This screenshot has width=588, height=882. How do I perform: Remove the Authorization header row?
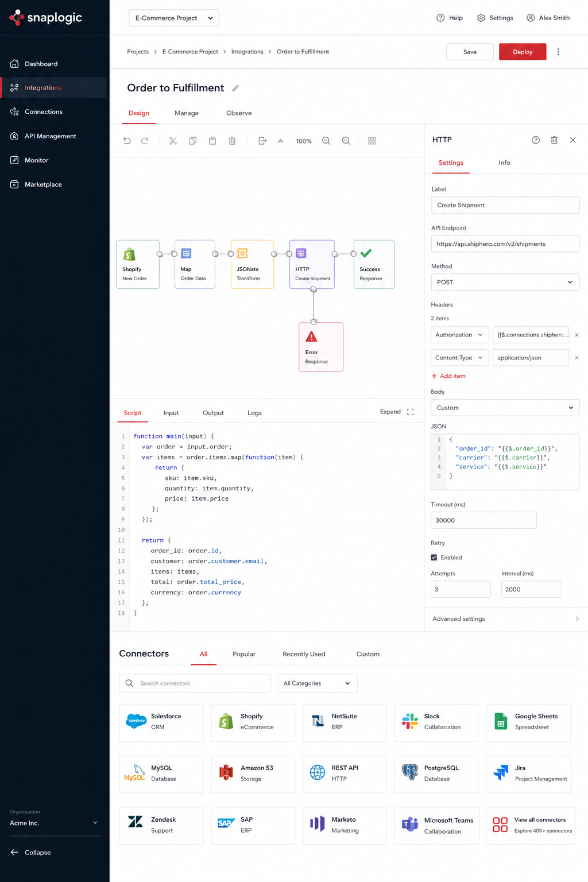[577, 335]
